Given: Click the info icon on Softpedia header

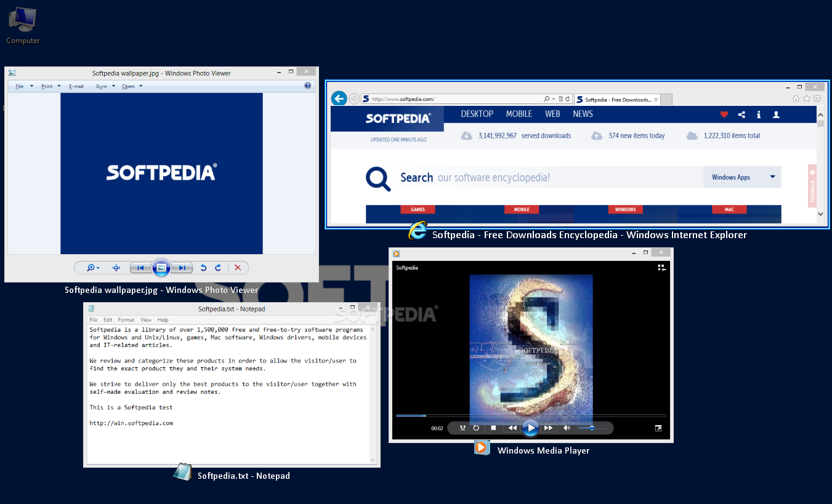Looking at the screenshot, I should (759, 114).
